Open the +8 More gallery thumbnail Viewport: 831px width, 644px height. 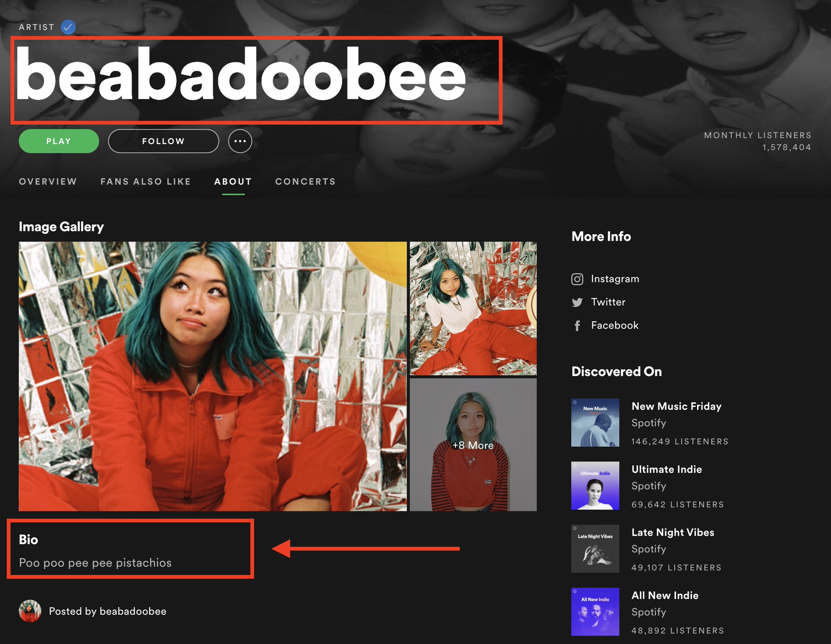click(473, 445)
